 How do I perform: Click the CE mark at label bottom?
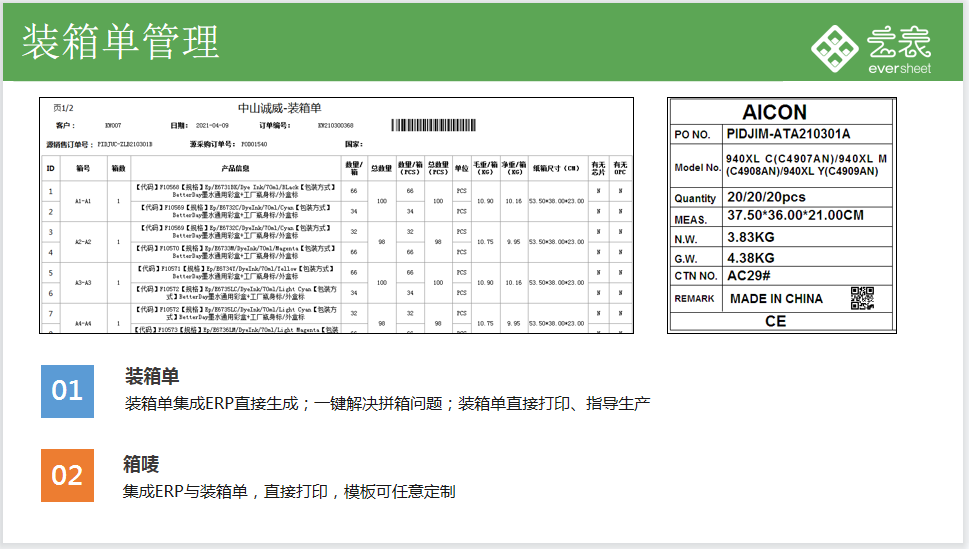[776, 321]
